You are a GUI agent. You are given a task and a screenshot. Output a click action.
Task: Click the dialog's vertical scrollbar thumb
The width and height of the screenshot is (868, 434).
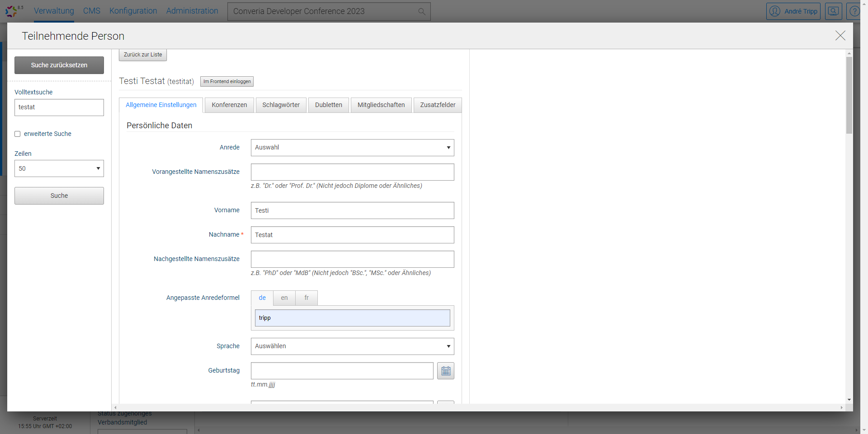tap(849, 95)
